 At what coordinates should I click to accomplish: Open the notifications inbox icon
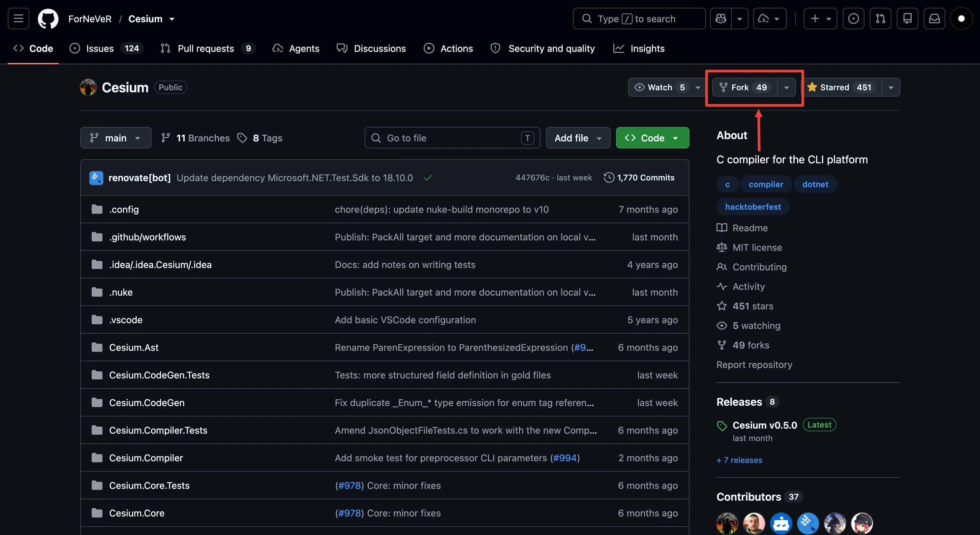(x=935, y=19)
